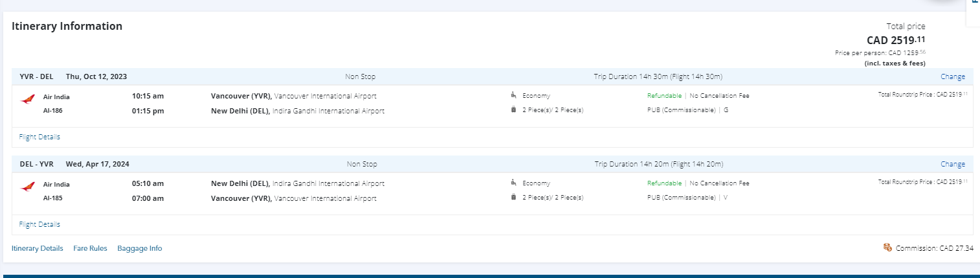Select the YVR - DEL segment header

coord(36,76)
